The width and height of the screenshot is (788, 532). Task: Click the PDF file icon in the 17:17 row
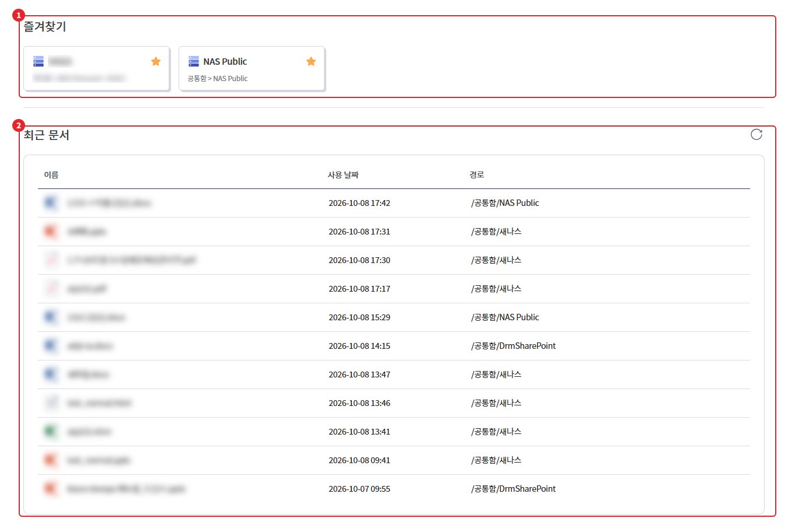coord(51,289)
